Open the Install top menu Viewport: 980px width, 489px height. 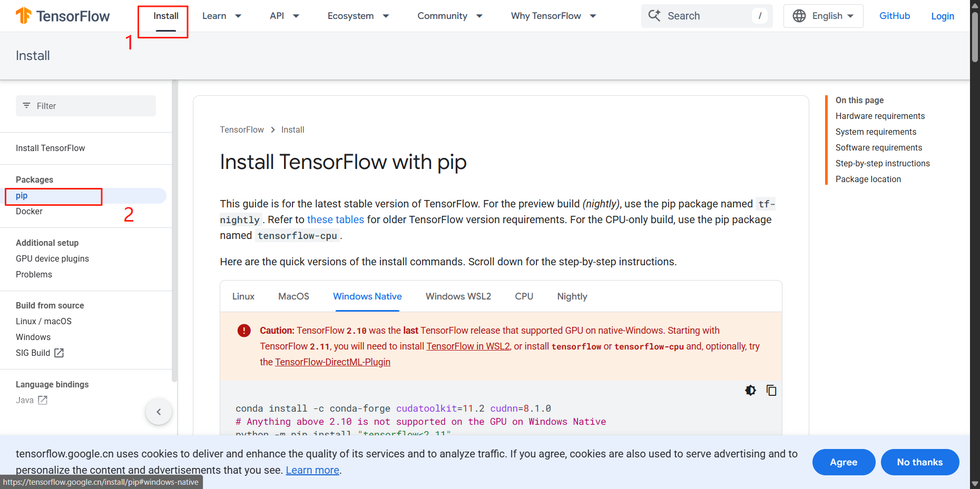point(166,16)
